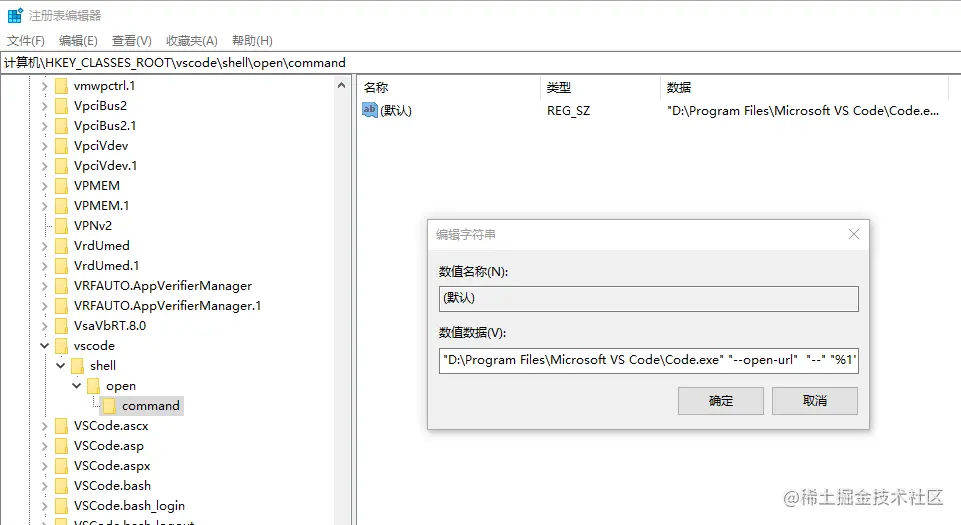Click the REG_SZ type cell
The width and height of the screenshot is (961, 525).
coord(568,111)
